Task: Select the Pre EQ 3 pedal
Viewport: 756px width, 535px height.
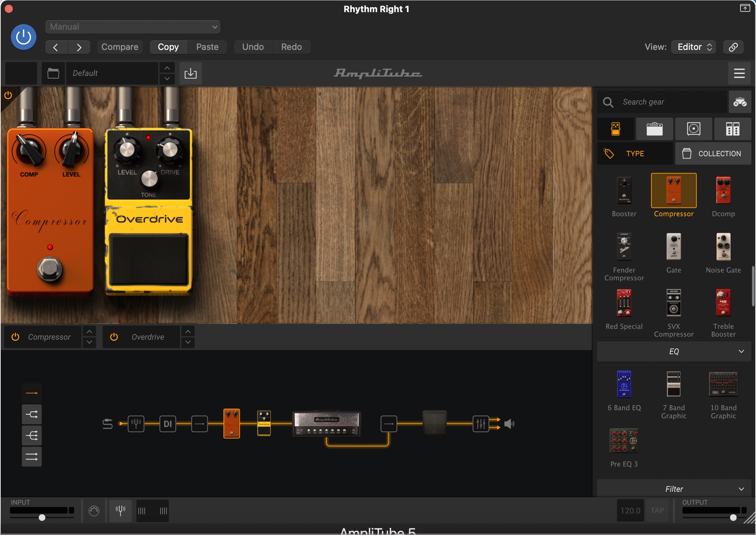Action: (x=624, y=441)
